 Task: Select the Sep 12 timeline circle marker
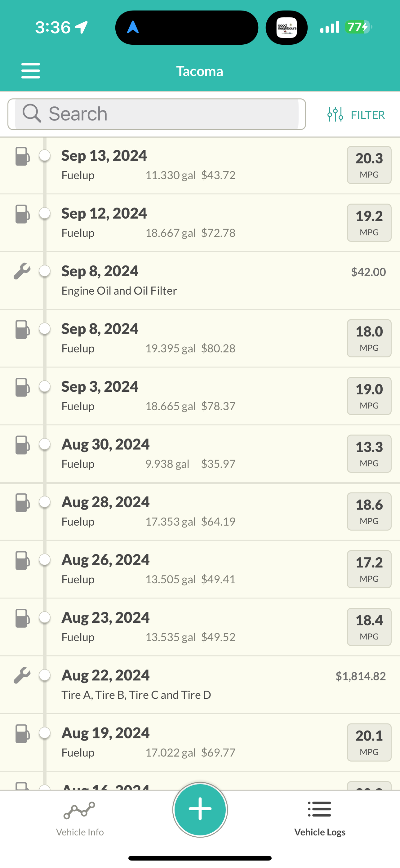point(45,213)
